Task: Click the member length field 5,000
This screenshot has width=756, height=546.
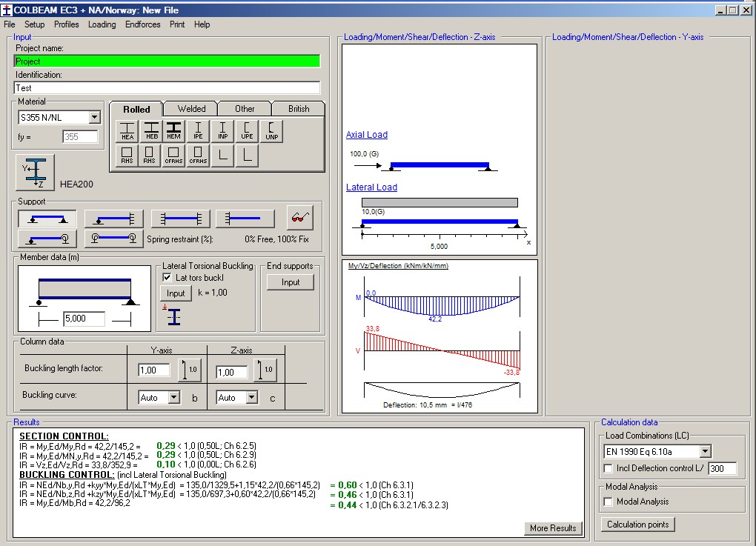Action: point(84,319)
